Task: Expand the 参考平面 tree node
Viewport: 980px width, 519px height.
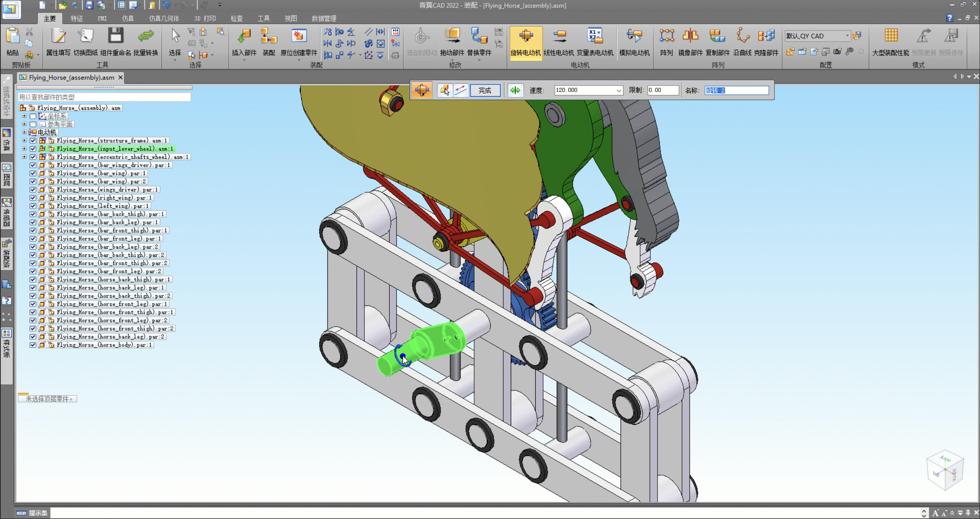Action: (25, 124)
